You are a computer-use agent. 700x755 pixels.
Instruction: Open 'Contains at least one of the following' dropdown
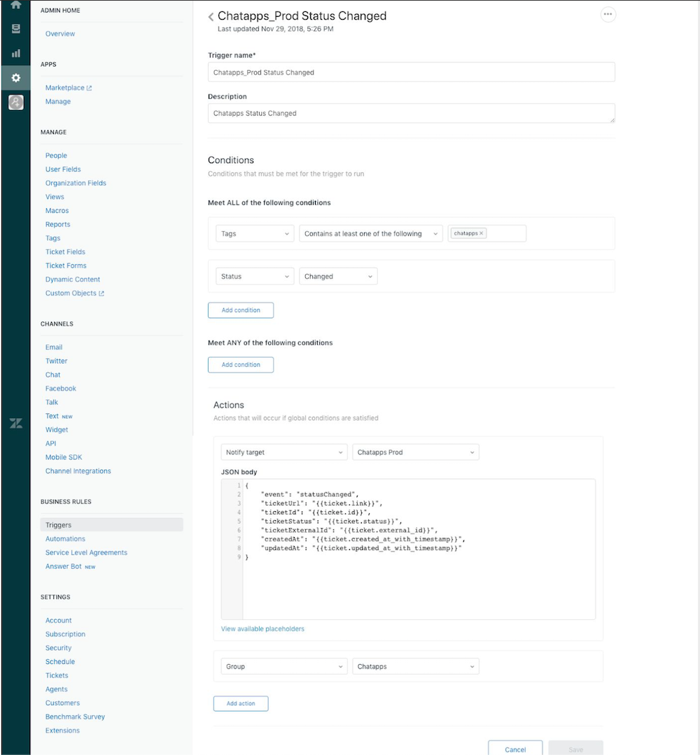click(370, 233)
